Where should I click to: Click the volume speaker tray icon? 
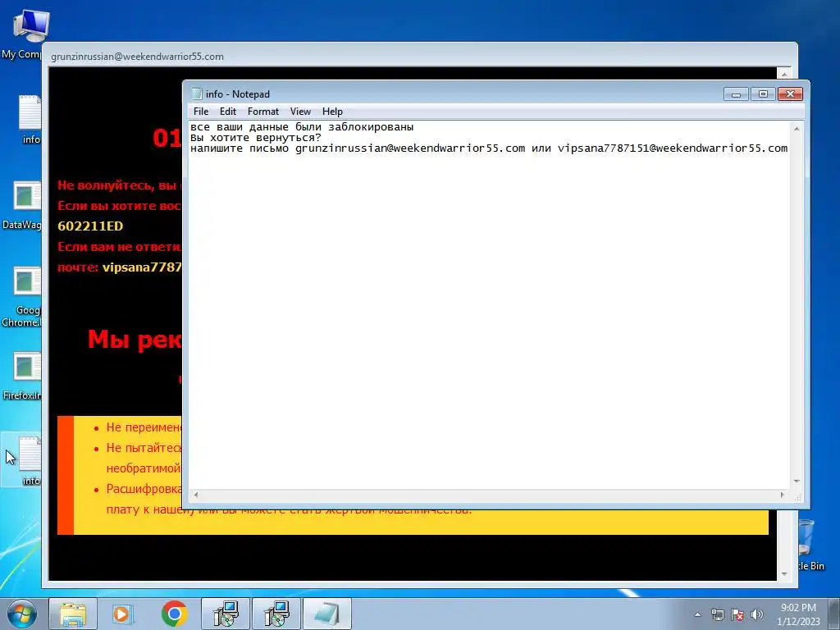click(x=757, y=614)
